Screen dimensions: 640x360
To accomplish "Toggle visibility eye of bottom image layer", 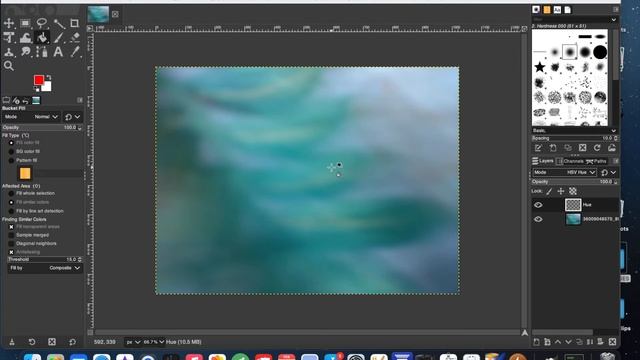I will coord(538,219).
